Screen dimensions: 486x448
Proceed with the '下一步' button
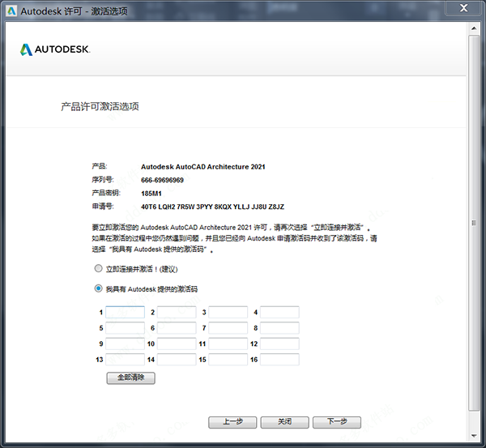(x=337, y=422)
